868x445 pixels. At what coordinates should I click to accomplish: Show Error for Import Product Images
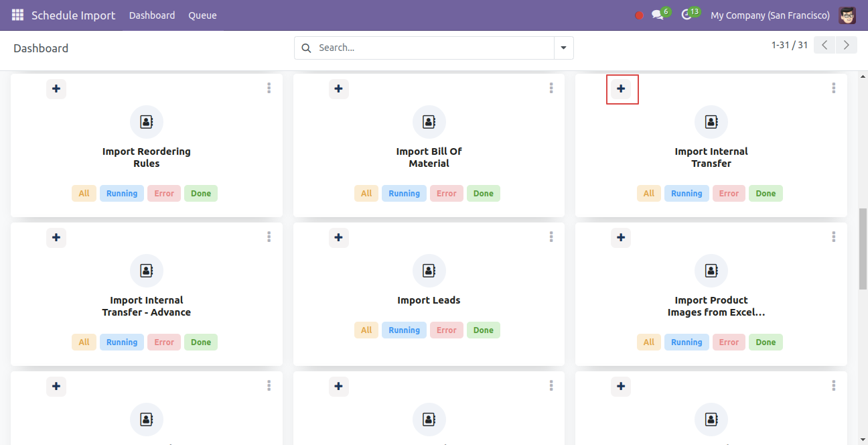[x=729, y=342]
